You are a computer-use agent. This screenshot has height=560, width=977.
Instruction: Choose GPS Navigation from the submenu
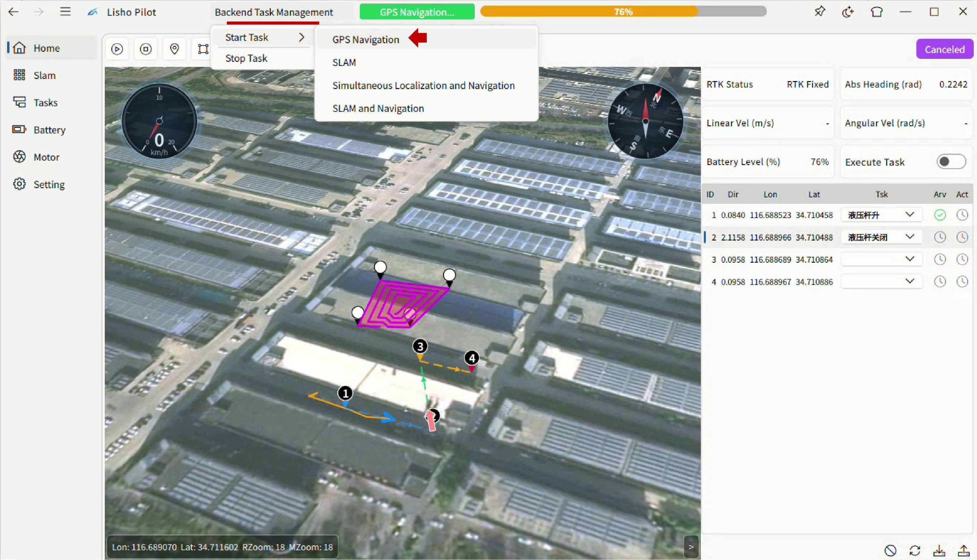[x=366, y=39]
